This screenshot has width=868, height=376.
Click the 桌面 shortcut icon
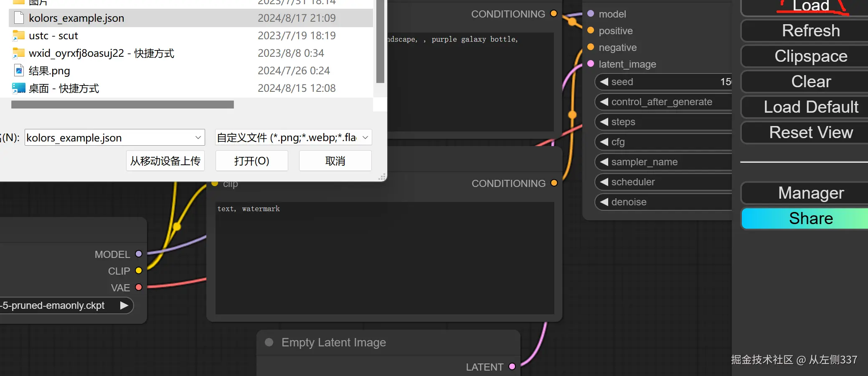pos(19,88)
